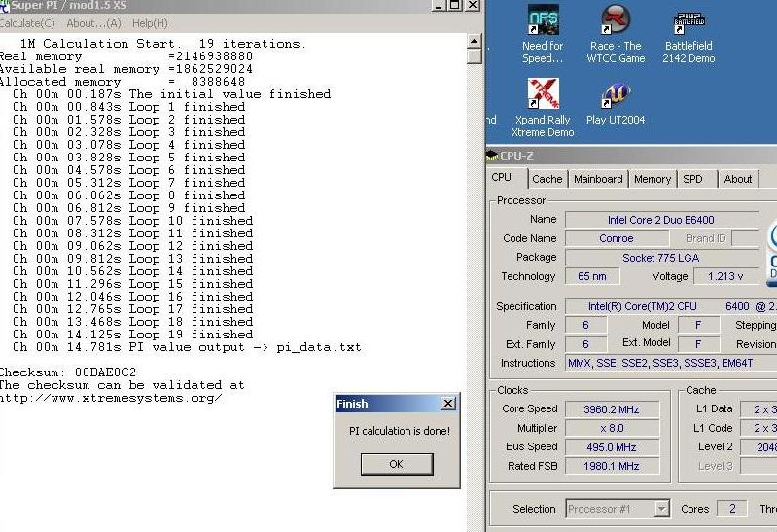This screenshot has height=532, width=777.
Task: Click the Ext. Family value 6
Action: 585,344
